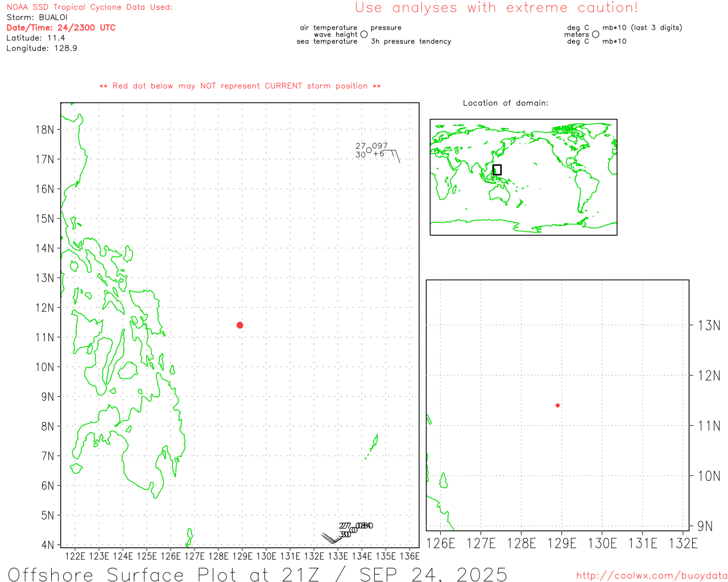The width and height of the screenshot is (728, 582).
Task: Select the 'Storm: BUALOI' line
Action: pos(37,18)
